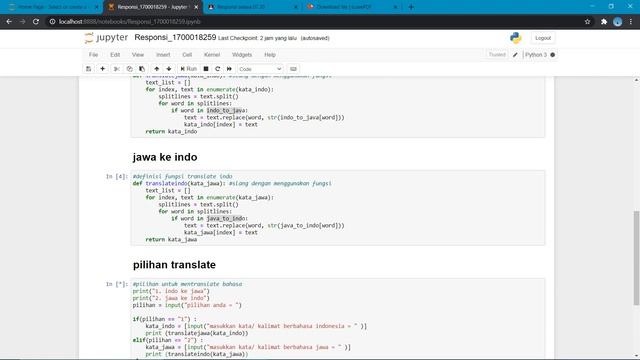Open the browser three-dot menu
Image resolution: width=640 pixels, height=360 pixels.
click(631, 22)
